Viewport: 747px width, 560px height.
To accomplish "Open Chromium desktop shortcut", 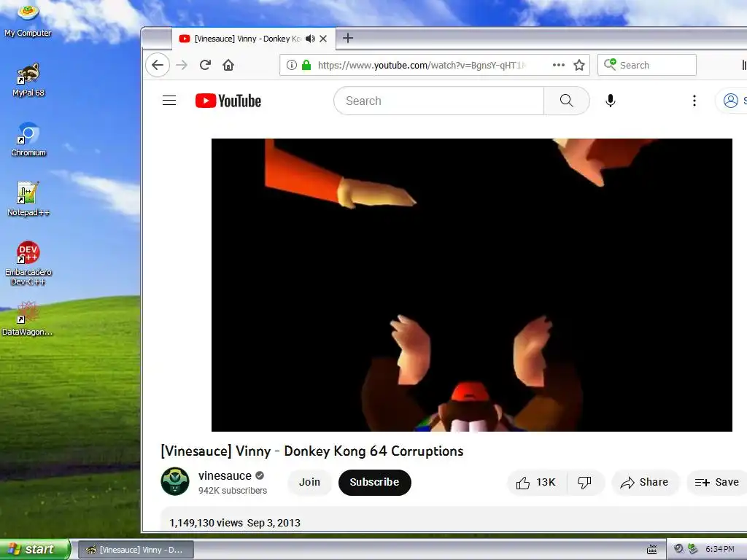I will click(28, 139).
